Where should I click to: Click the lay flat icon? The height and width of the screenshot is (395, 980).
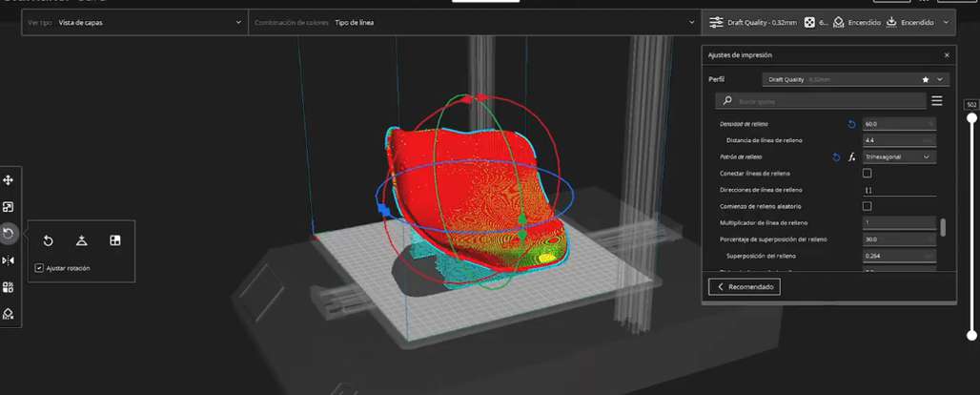click(81, 241)
